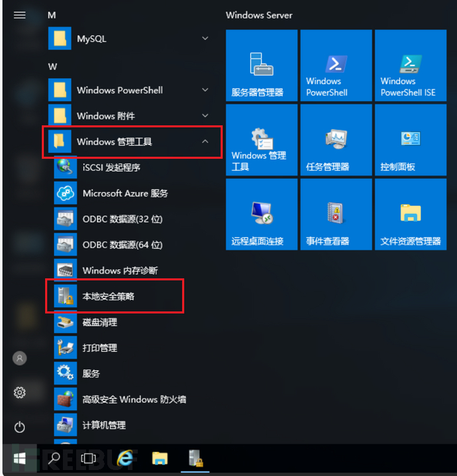Open 控制面板 tile
This screenshot has width=457, height=476.
(411, 140)
